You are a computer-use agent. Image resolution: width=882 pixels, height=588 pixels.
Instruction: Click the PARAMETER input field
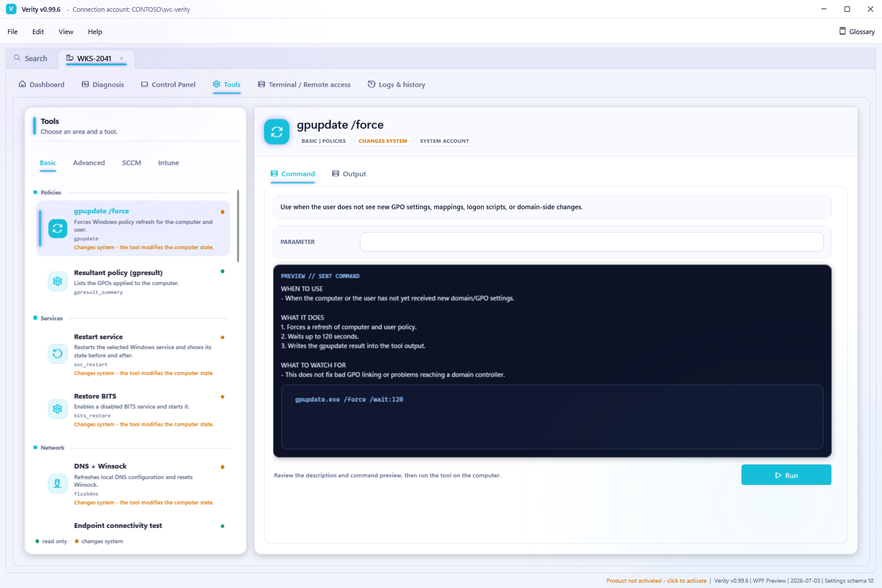pyautogui.click(x=592, y=242)
